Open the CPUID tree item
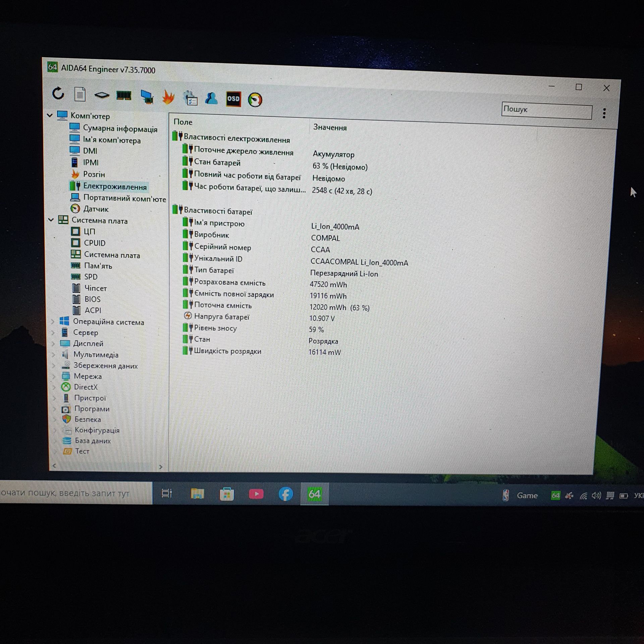Viewport: 644px width, 644px height. 95,243
